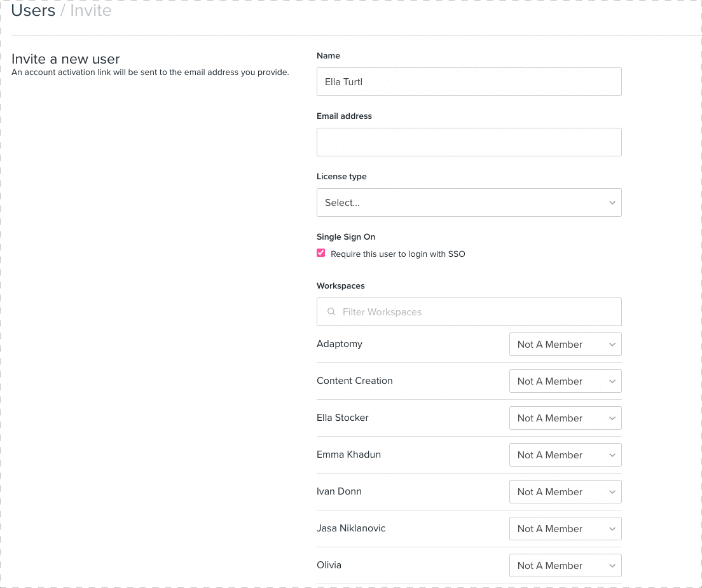Open Jasa Niklanovic membership dropdown
Image resolution: width=702 pixels, height=588 pixels.
click(x=565, y=529)
